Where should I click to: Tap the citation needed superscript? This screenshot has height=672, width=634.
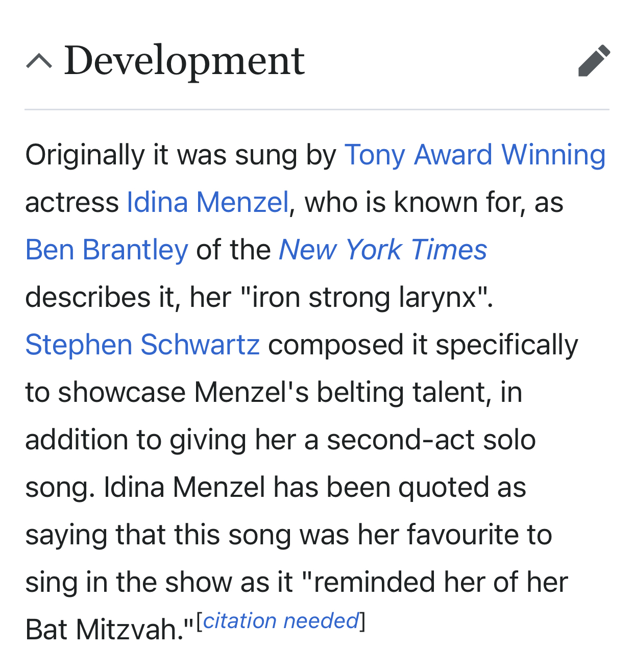point(281,621)
